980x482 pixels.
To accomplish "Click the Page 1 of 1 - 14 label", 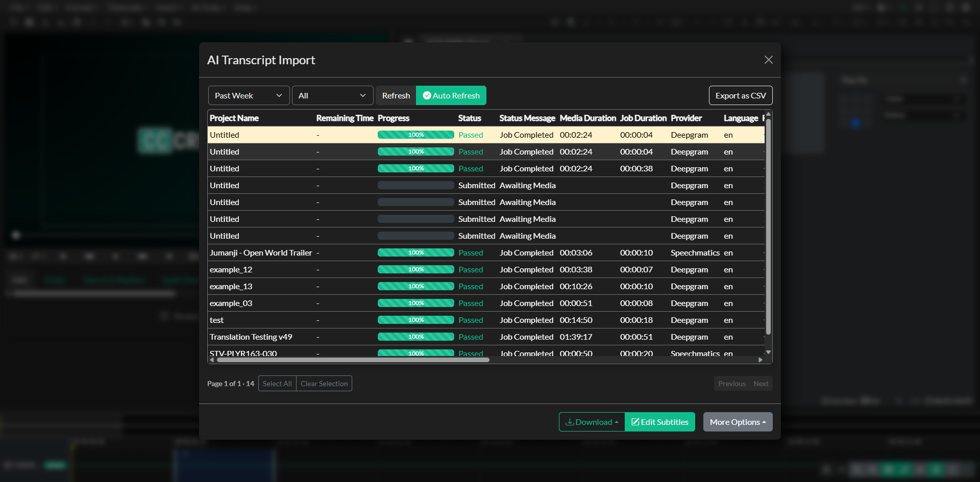I will pyautogui.click(x=231, y=384).
